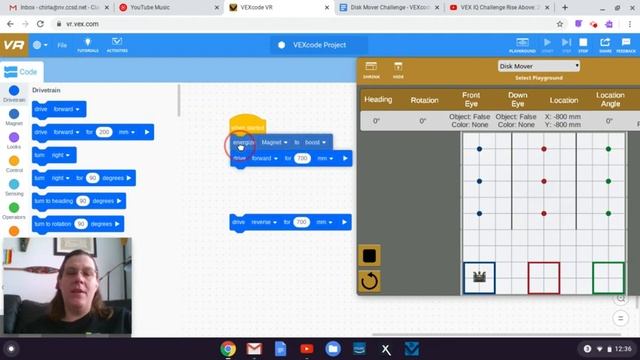
Task: Open the Playground window icon
Action: (x=522, y=45)
